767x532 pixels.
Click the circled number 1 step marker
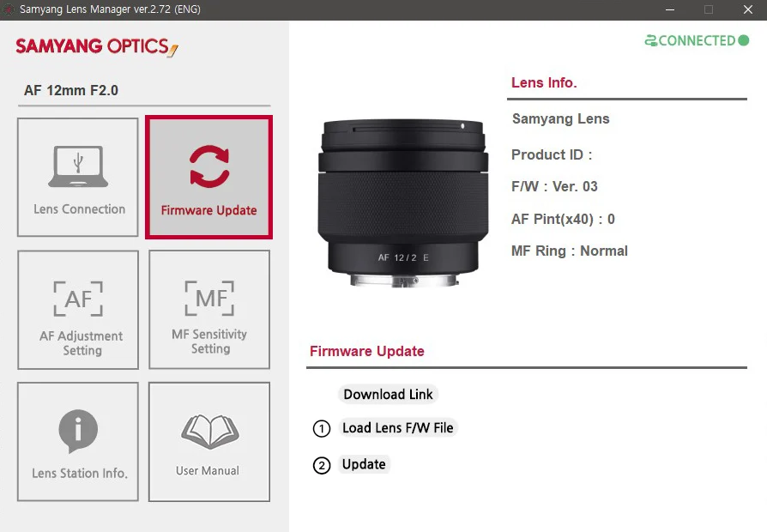point(322,429)
